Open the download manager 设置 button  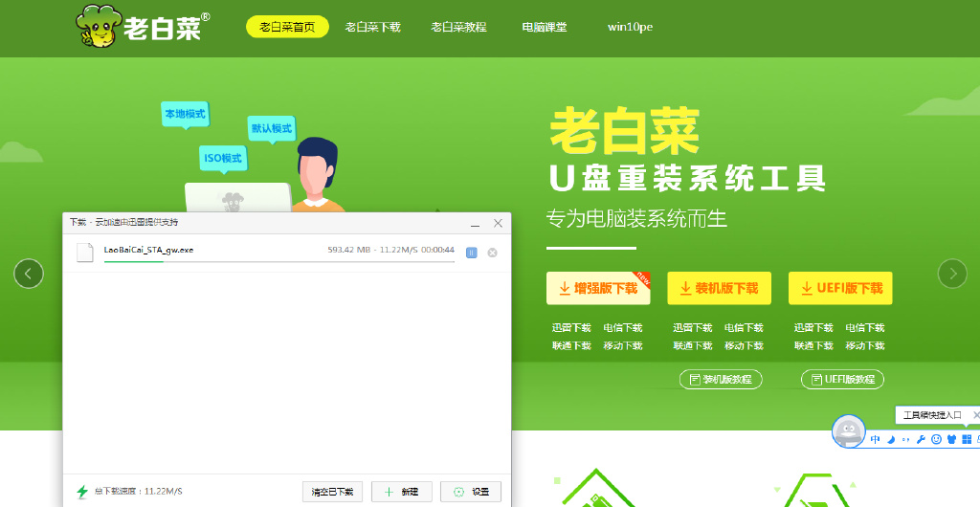[471, 492]
